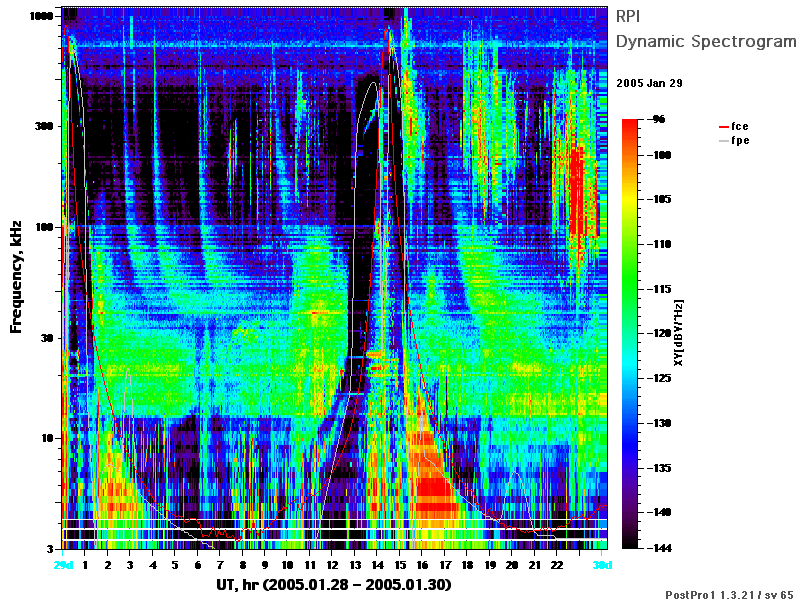The width and height of the screenshot is (800, 600).
Task: Click hour 12 tick on the UT axis
Action: pyautogui.click(x=332, y=565)
